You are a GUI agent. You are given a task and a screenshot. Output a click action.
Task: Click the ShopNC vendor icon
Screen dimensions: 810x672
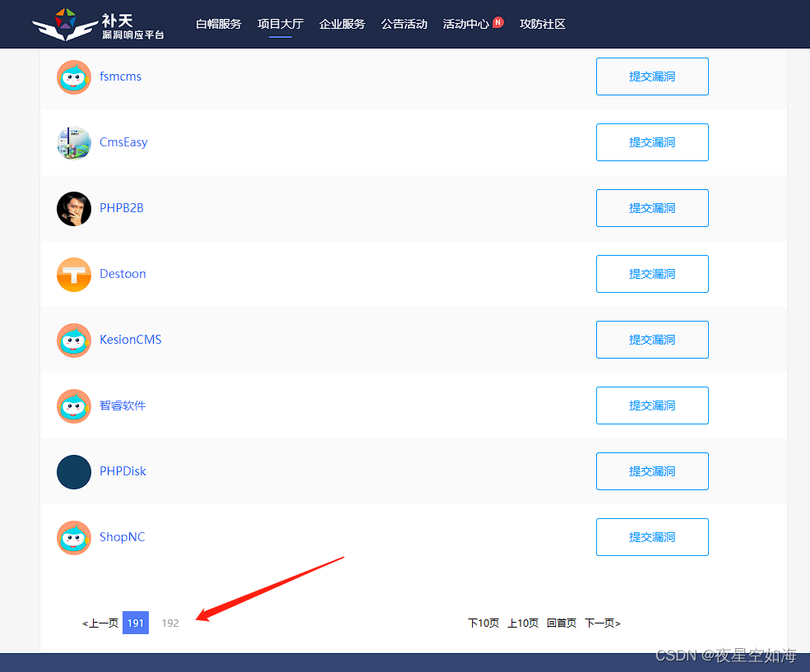[73, 537]
